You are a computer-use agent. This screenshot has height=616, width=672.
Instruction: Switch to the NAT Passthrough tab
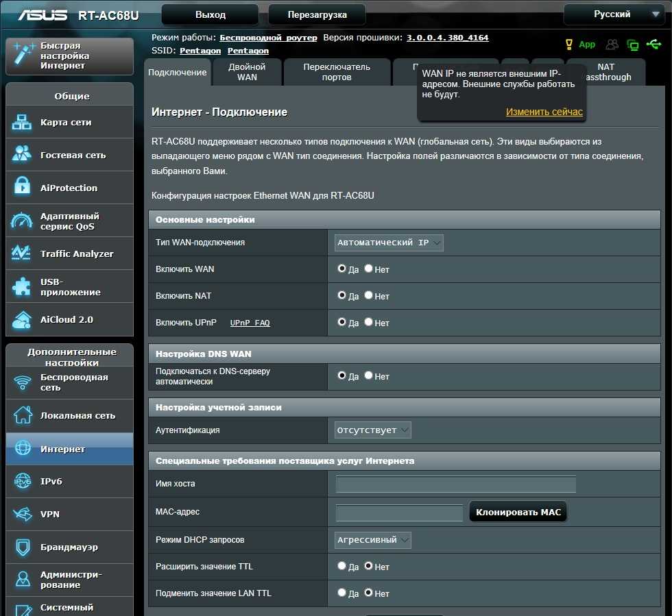tap(608, 72)
